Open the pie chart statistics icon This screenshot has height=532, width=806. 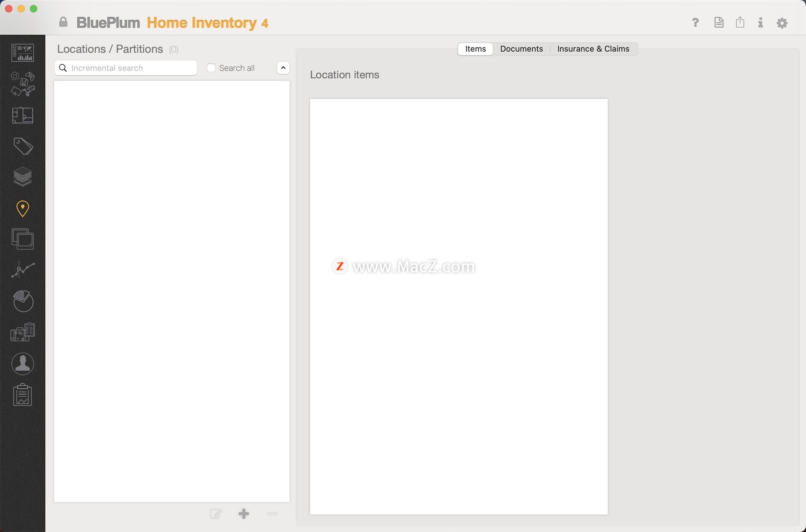[23, 301]
